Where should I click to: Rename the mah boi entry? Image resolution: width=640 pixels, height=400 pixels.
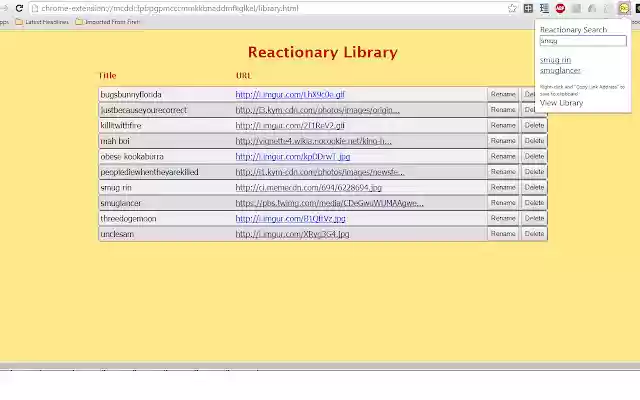coord(503,141)
